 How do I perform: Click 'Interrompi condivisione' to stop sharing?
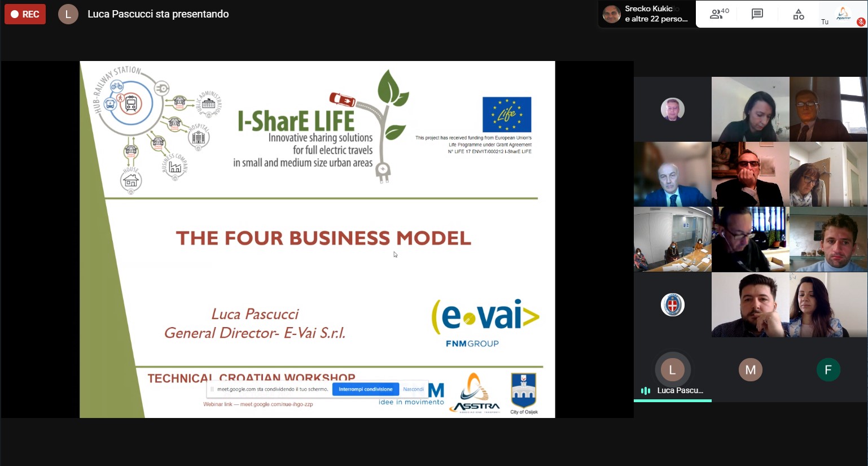click(x=366, y=389)
